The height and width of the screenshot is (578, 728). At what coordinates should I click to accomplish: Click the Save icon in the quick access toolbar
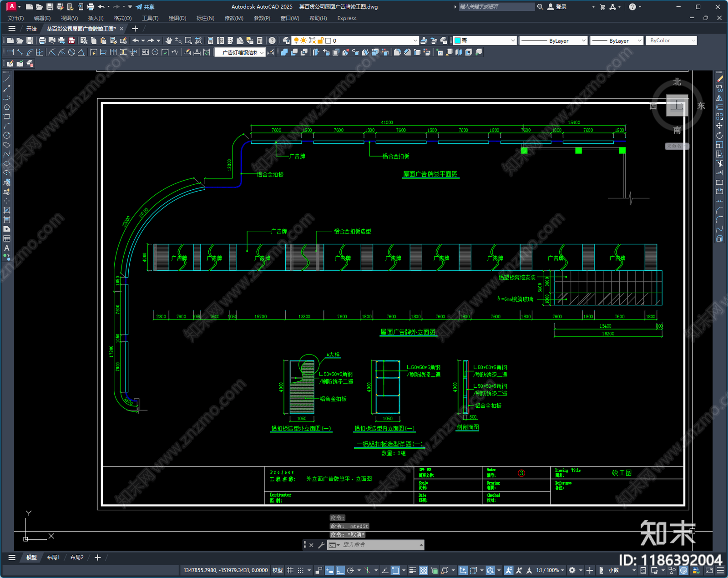click(50, 7)
